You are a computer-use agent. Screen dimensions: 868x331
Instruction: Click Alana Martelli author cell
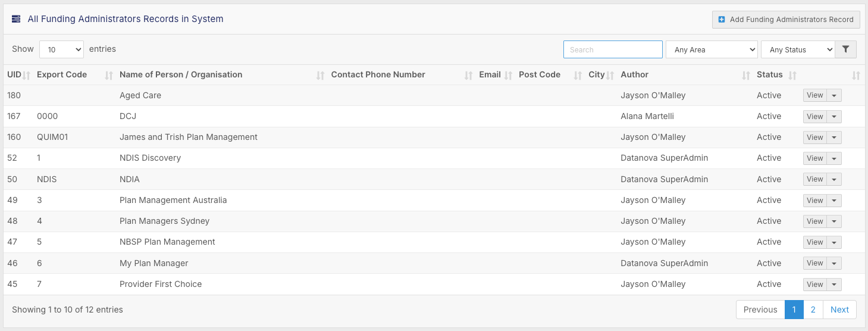(x=647, y=116)
